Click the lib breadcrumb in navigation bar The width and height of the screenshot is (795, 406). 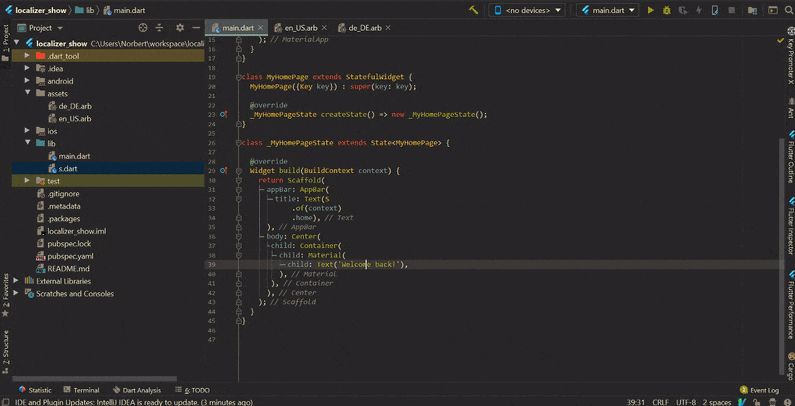84,10
